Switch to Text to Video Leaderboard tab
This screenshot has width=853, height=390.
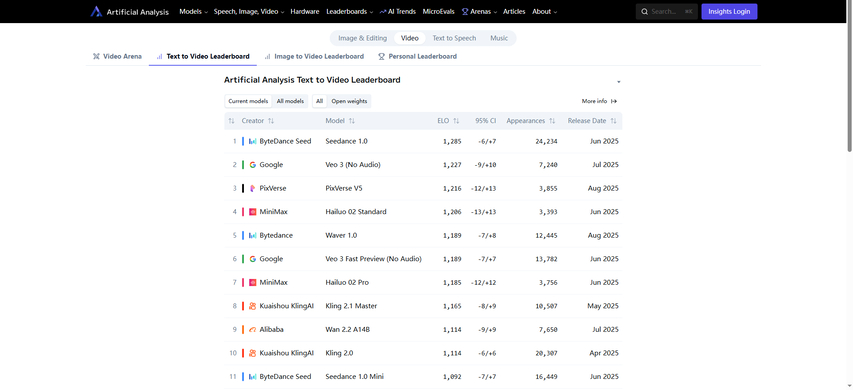(203, 56)
